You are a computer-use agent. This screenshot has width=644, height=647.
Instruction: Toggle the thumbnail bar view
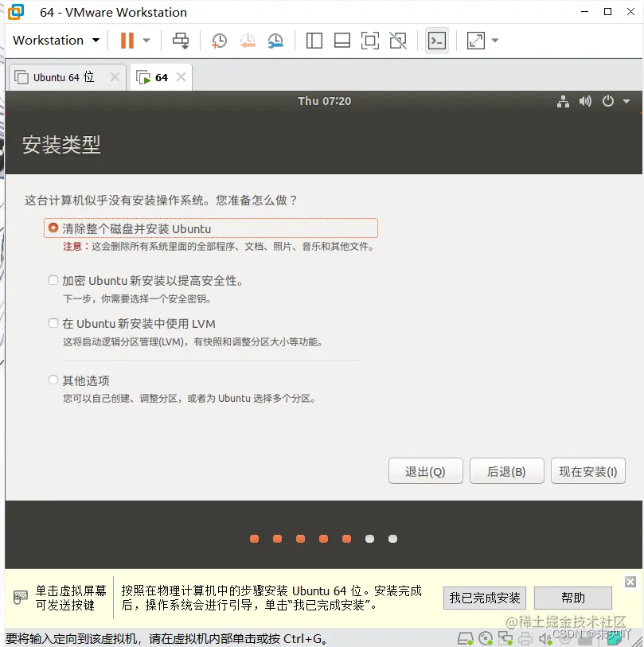(x=342, y=41)
